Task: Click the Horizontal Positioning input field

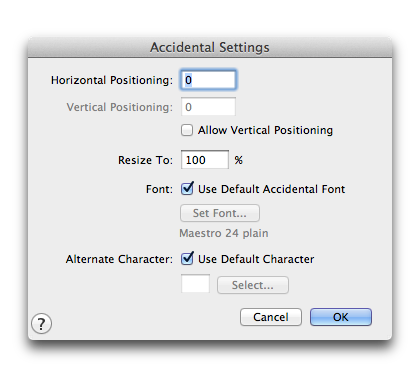Action: click(x=208, y=80)
